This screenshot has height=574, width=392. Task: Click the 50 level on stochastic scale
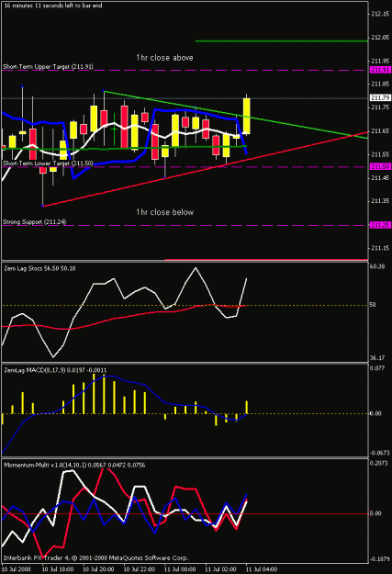pos(373,305)
